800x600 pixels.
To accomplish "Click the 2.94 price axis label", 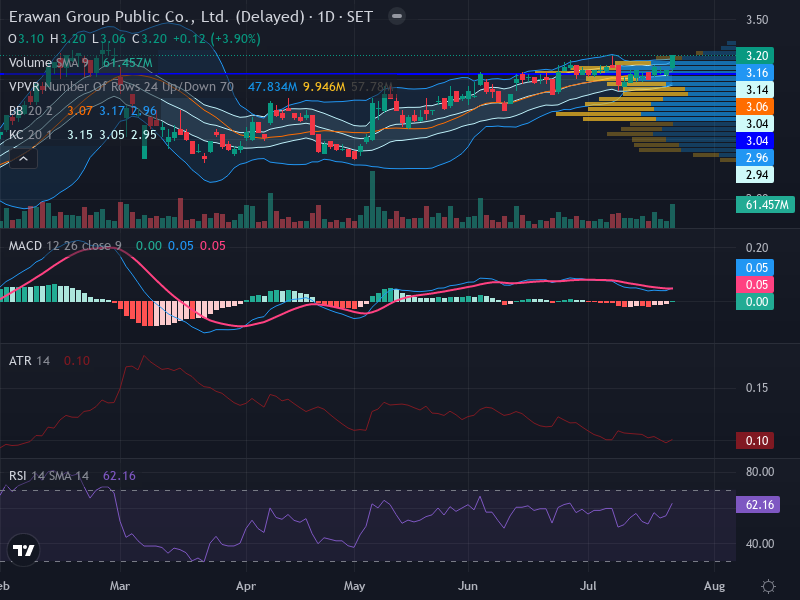I will (755, 175).
